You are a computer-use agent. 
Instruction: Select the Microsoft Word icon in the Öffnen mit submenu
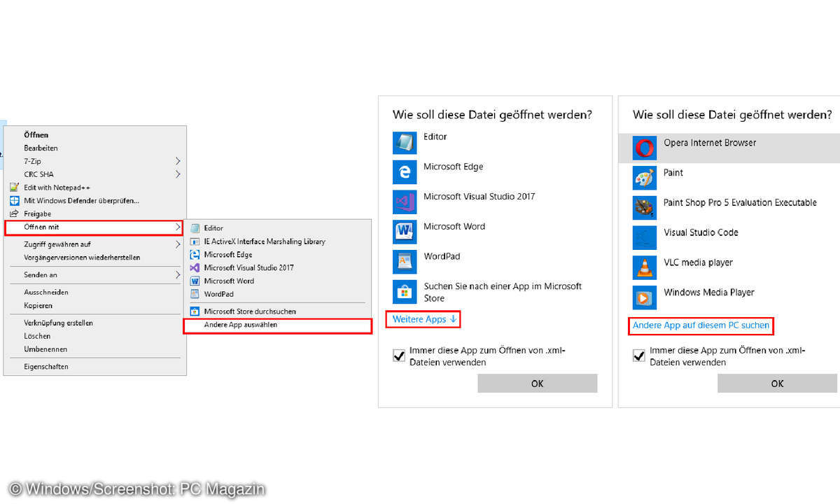point(195,281)
